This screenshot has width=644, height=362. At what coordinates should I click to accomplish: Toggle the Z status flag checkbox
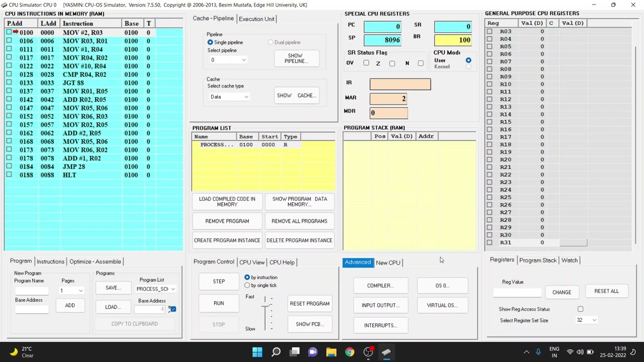tap(392, 63)
